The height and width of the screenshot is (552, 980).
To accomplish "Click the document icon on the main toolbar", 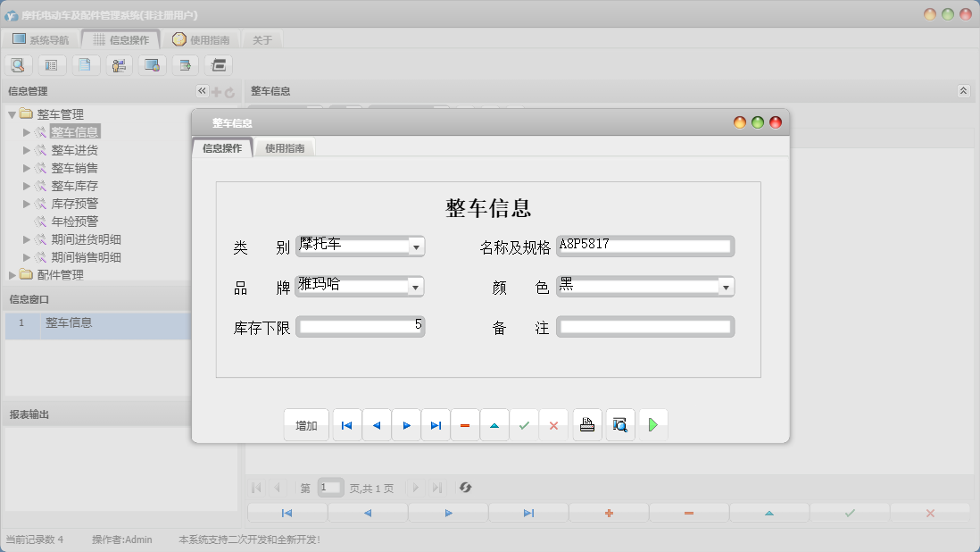I will point(85,64).
